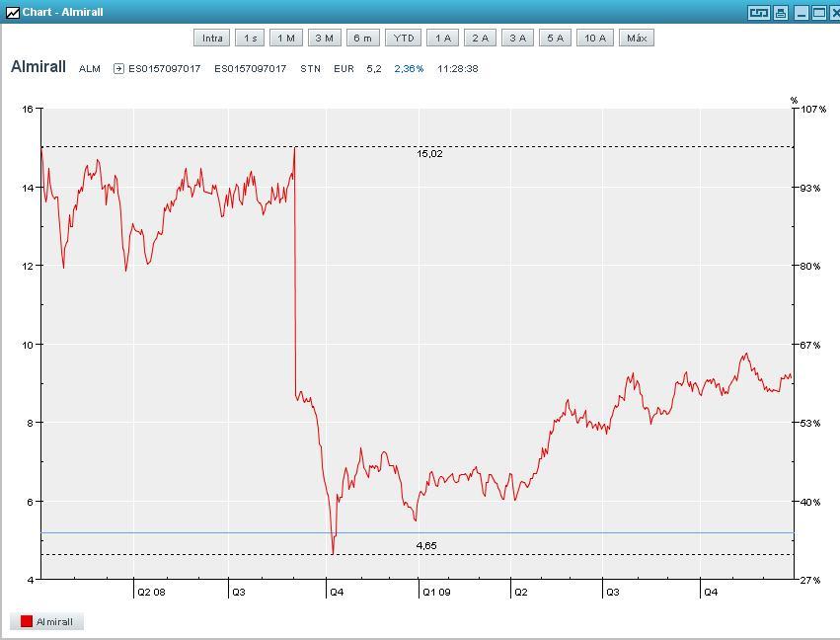The image size is (840, 640).
Task: Set chart range to 10 A
Action: pos(594,39)
